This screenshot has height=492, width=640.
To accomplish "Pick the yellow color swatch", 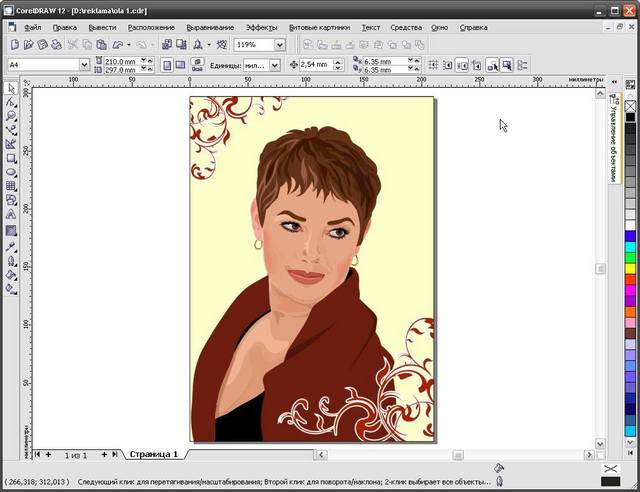I will point(631,269).
